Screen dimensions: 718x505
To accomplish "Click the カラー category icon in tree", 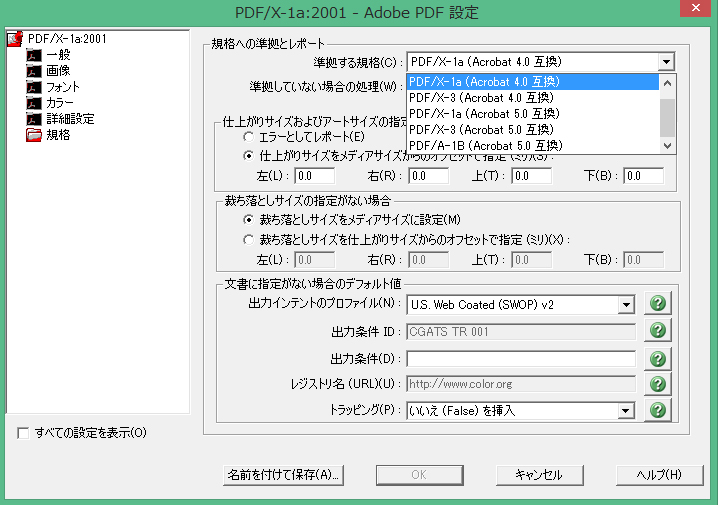I will (34, 103).
